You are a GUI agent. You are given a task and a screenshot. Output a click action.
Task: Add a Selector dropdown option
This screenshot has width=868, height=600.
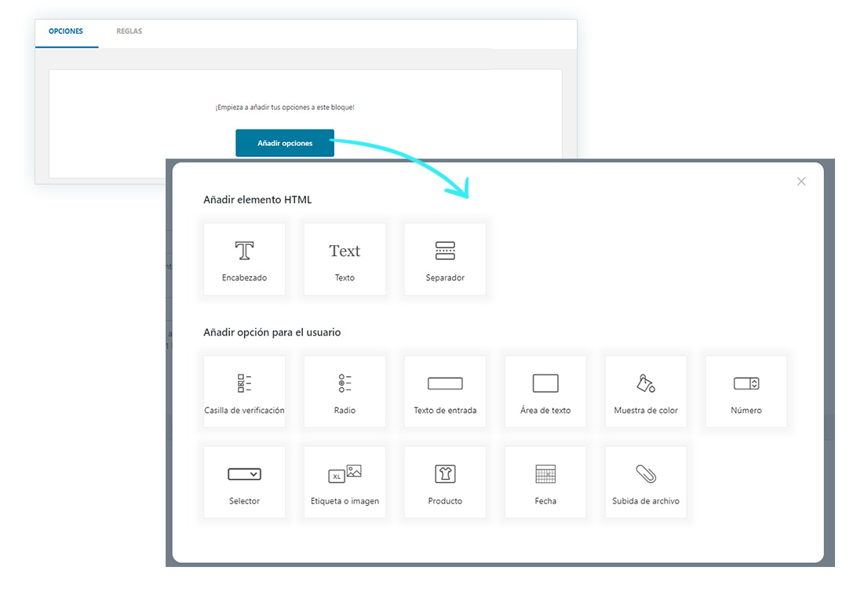click(244, 482)
